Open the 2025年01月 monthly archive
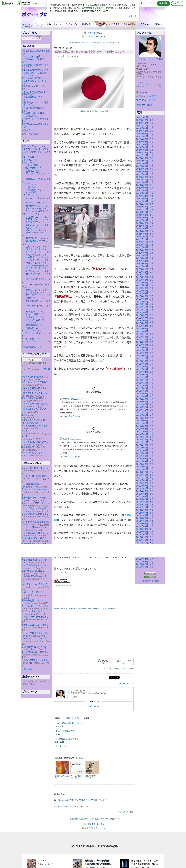The width and height of the screenshot is (186, 868). (x=144, y=118)
